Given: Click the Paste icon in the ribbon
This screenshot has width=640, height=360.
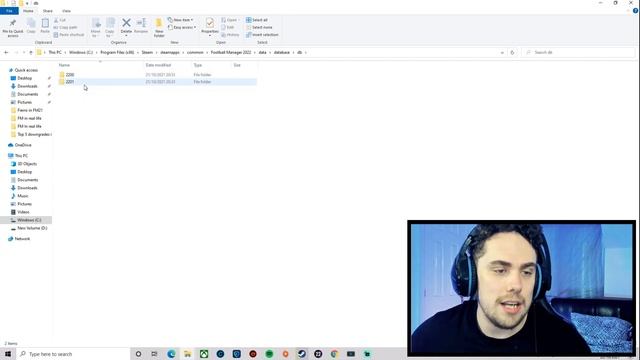Looking at the screenshot, I should 45,26.
